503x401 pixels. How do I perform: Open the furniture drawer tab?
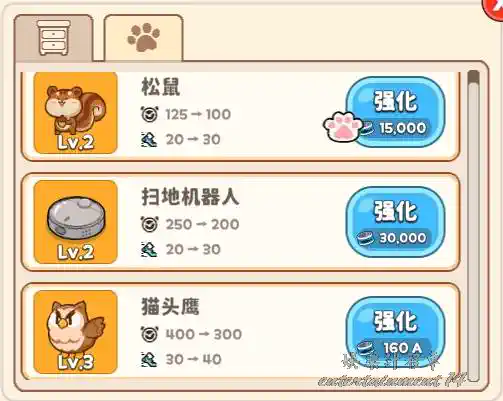(54, 38)
